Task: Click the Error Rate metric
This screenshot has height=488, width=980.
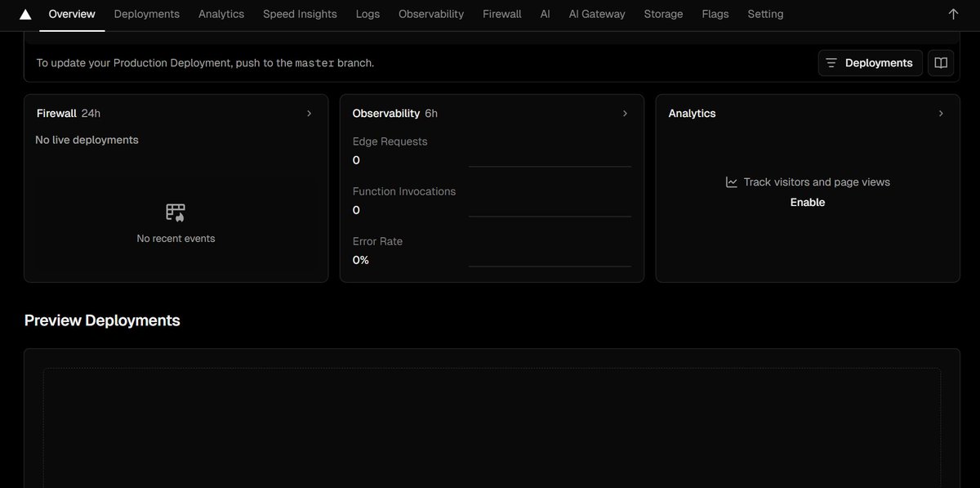Action: pyautogui.click(x=377, y=241)
